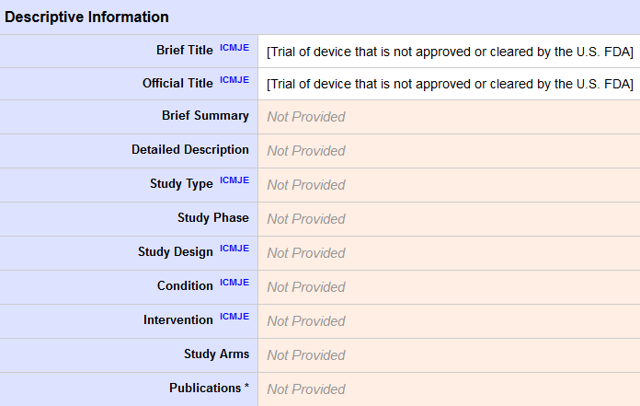Click the Study Type Not Provided value
This screenshot has height=406, width=640.
point(306,185)
